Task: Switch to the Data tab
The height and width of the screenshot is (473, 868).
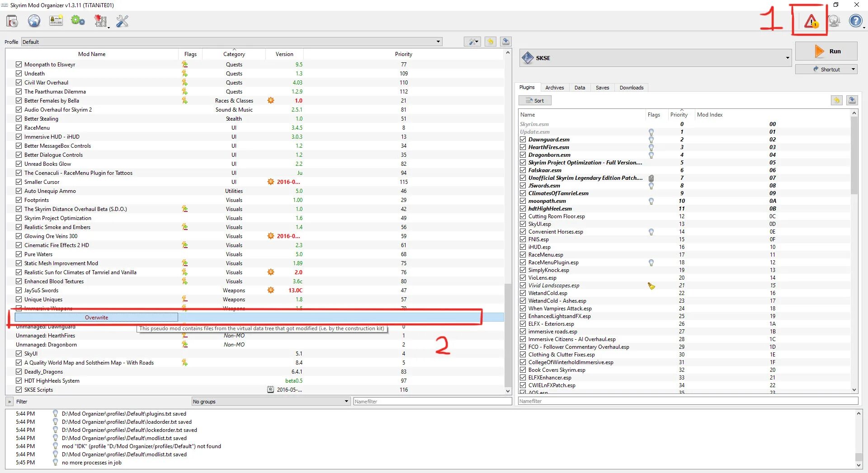Action: (x=580, y=88)
